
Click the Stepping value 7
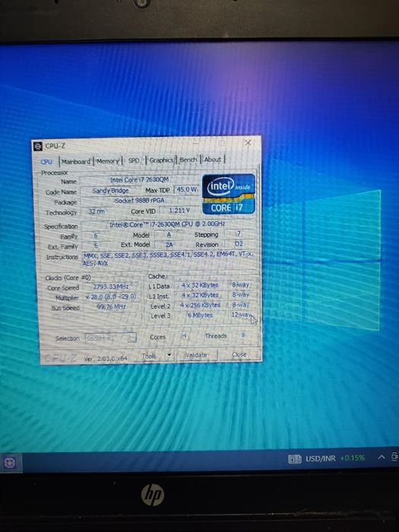click(239, 233)
